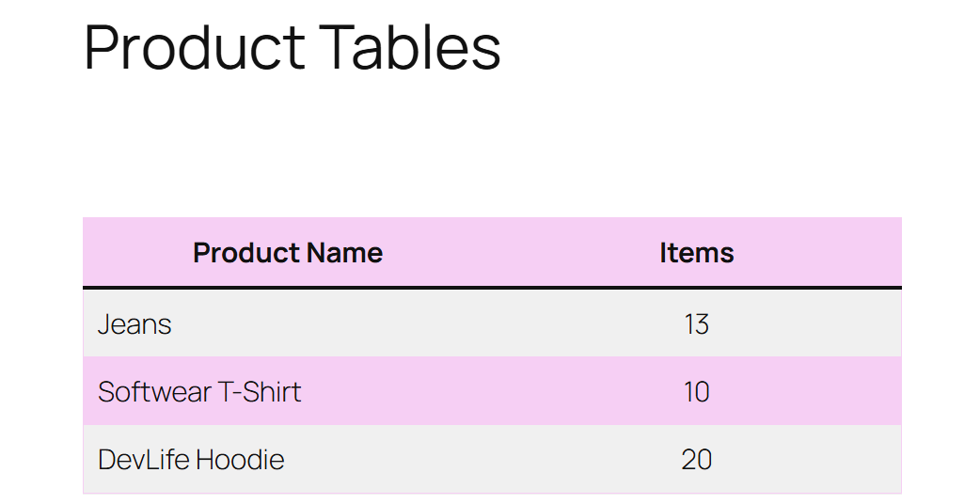Select the "Product Name" column header

288,253
